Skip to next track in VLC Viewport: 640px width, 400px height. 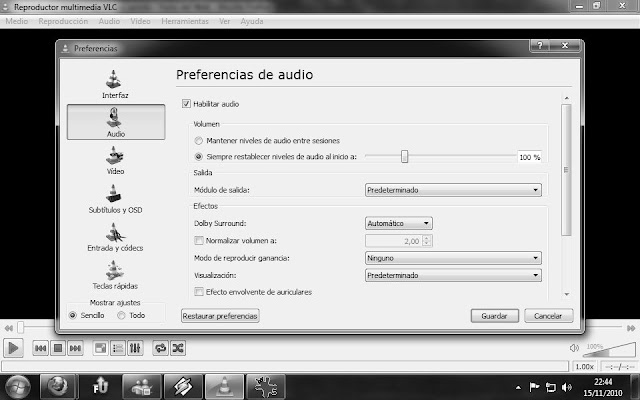click(75, 348)
